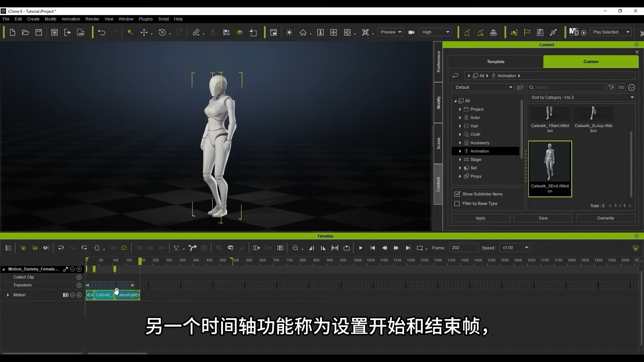Screen dimensions: 644x362
Task: Click the eye visibility toolbar icon
Action: (x=239, y=33)
